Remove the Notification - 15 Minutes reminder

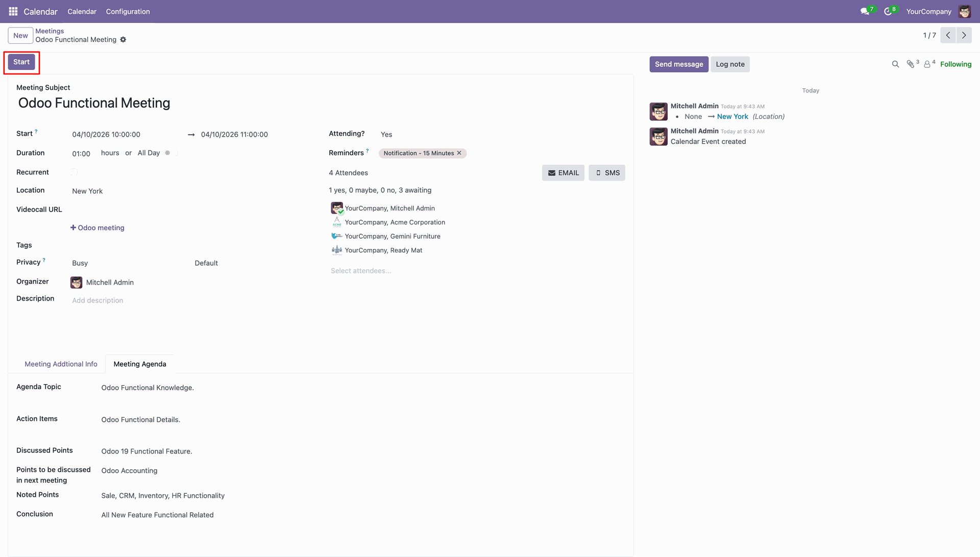tap(459, 153)
